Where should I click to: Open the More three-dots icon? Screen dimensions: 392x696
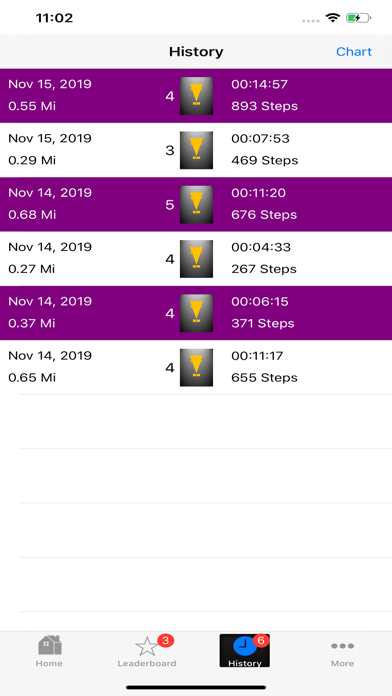pyautogui.click(x=342, y=646)
